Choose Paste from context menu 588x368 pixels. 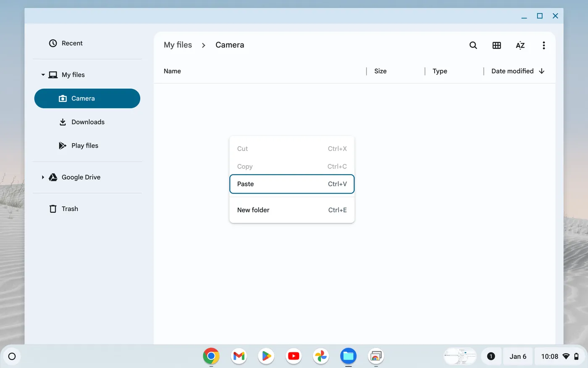pos(292,184)
